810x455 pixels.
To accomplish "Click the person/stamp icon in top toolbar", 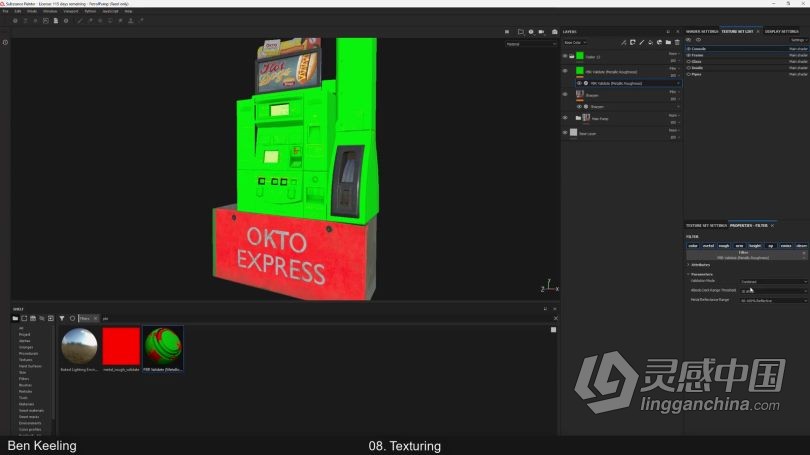I will (130, 21).
